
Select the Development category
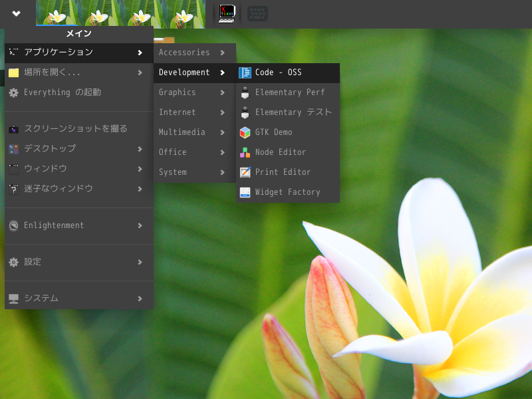pos(195,72)
